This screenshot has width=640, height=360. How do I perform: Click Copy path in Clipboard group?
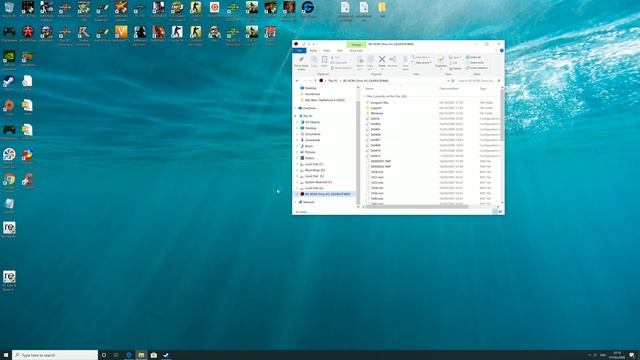point(339,63)
